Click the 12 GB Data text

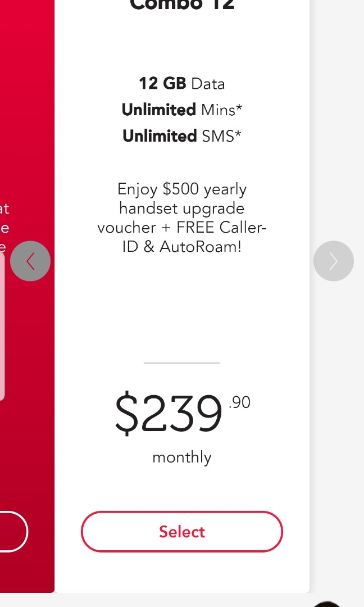pyautogui.click(x=182, y=84)
